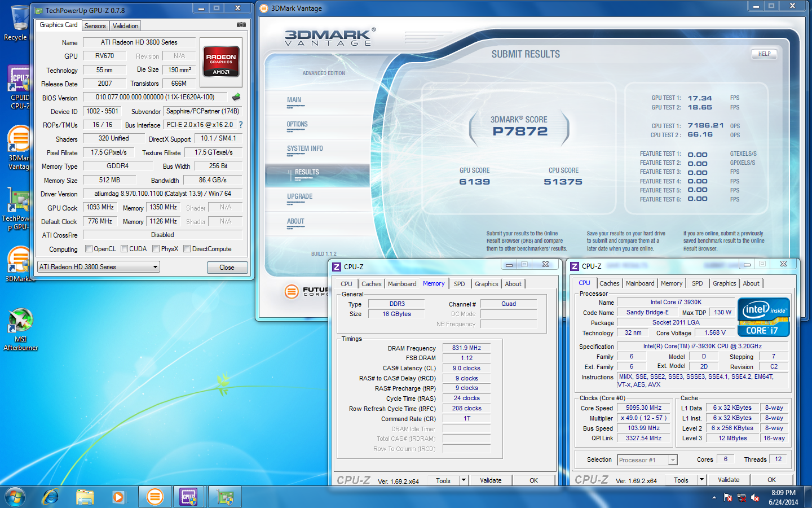
Task: Click the taskbar clock showing 8:09 PM
Action: 783,497
